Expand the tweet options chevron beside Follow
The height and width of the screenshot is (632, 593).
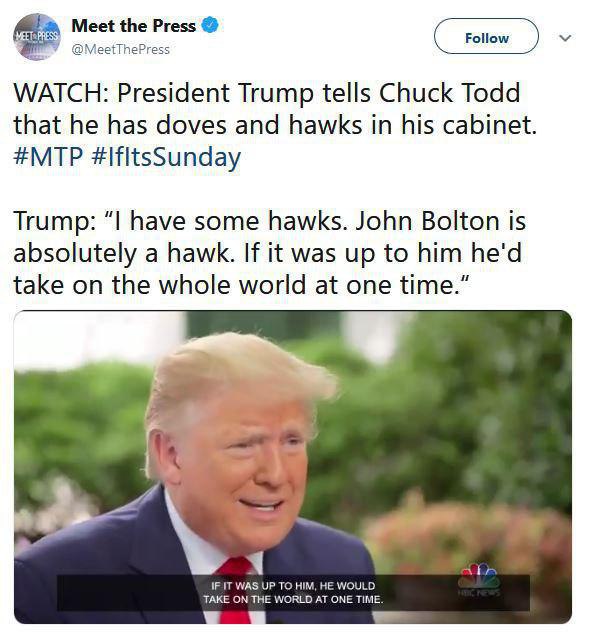tap(565, 38)
